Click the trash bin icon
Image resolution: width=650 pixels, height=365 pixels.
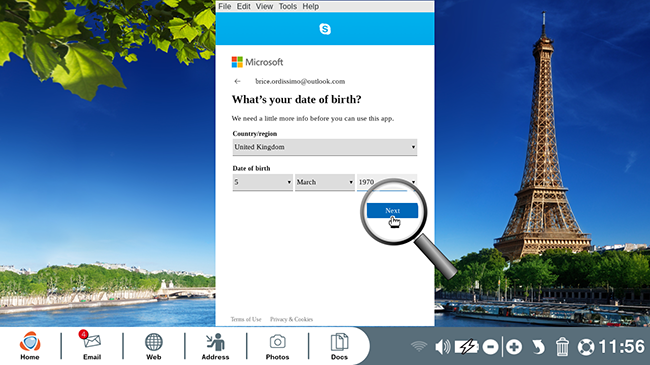(562, 347)
